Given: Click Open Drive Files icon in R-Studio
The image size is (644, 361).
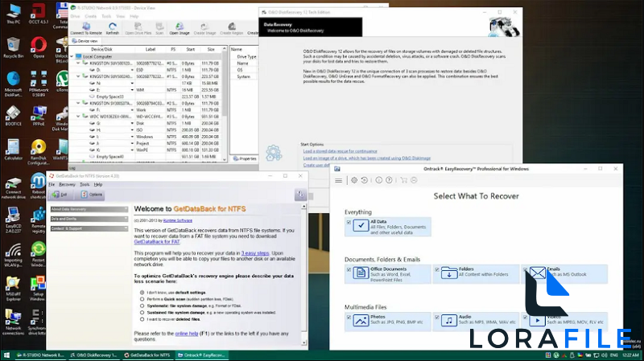Looking at the screenshot, I should [x=138, y=27].
